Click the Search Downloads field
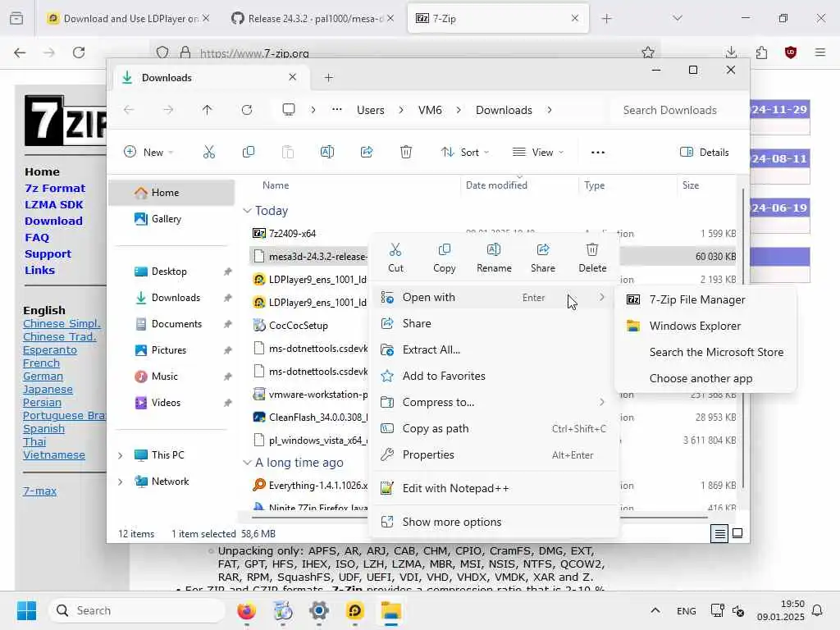This screenshot has width=840, height=630. click(675, 110)
